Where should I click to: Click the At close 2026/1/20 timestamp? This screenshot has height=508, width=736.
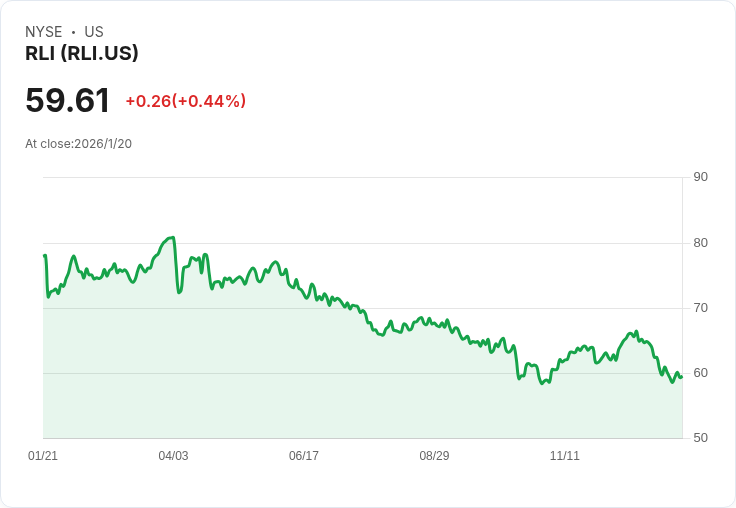click(78, 144)
